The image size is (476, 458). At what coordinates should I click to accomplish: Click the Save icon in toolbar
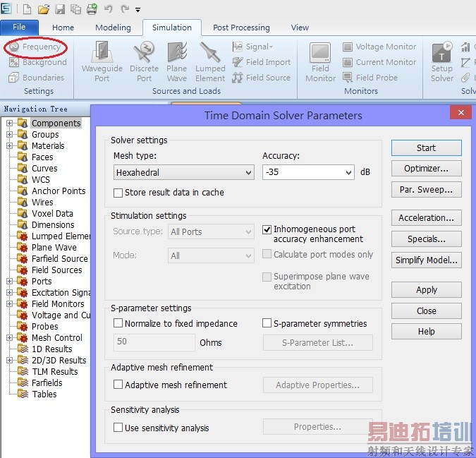click(60, 9)
